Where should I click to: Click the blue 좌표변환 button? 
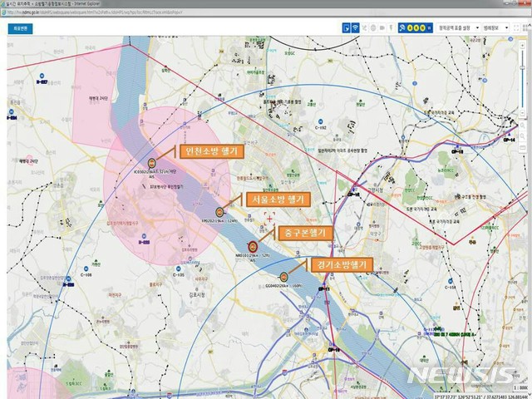click(19, 27)
